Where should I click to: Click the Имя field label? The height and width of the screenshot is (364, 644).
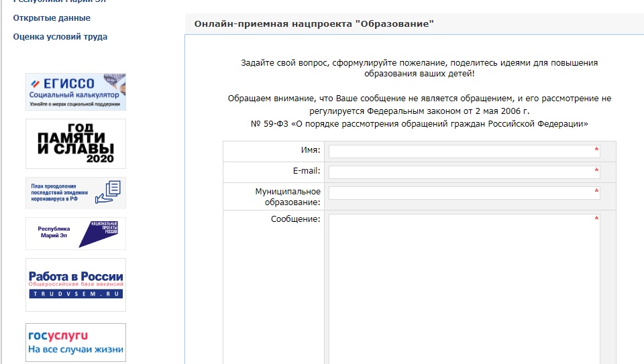tap(311, 150)
